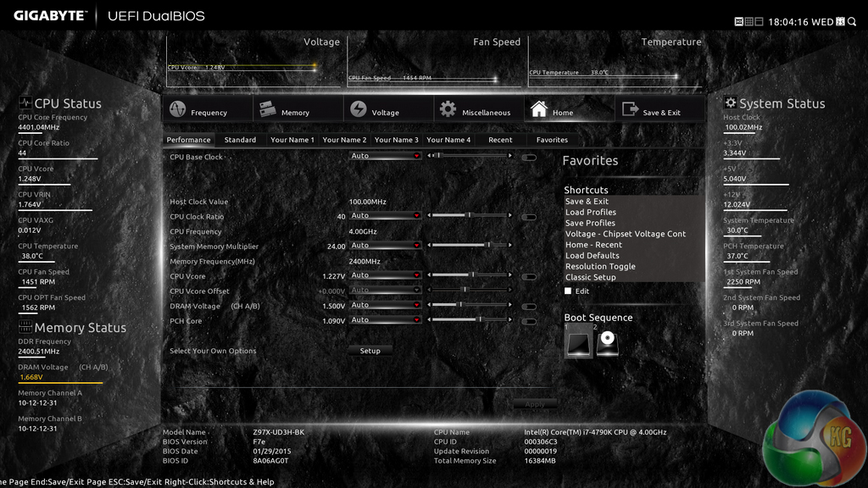Open the Frequency section
The width and height of the screenshot is (868, 488).
point(207,109)
